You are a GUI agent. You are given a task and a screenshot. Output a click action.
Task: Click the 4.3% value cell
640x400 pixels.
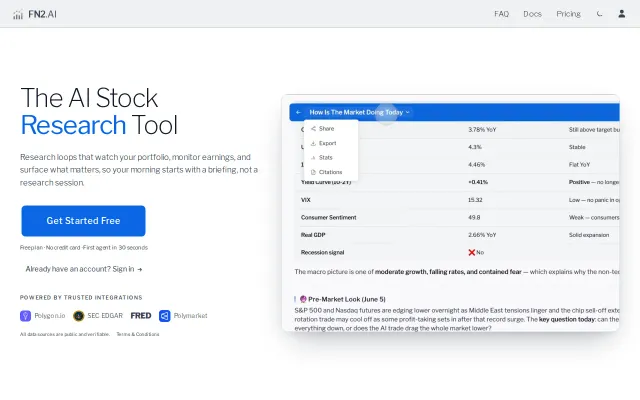pos(475,147)
